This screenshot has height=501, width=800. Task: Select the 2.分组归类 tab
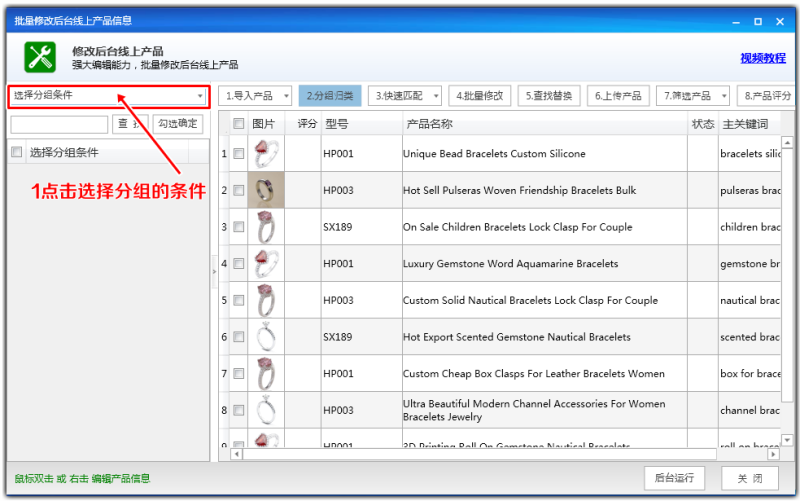[330, 96]
